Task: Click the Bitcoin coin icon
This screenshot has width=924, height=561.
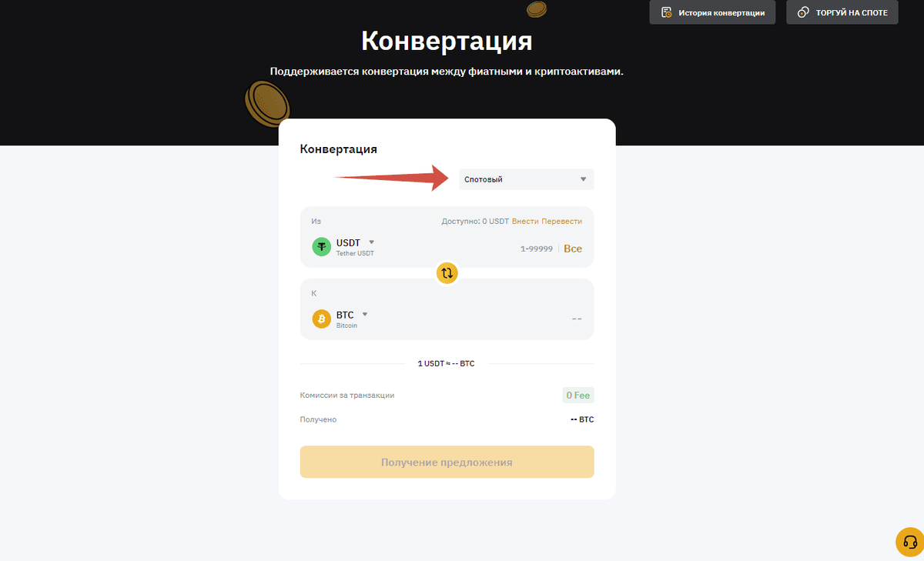Action: pos(321,319)
